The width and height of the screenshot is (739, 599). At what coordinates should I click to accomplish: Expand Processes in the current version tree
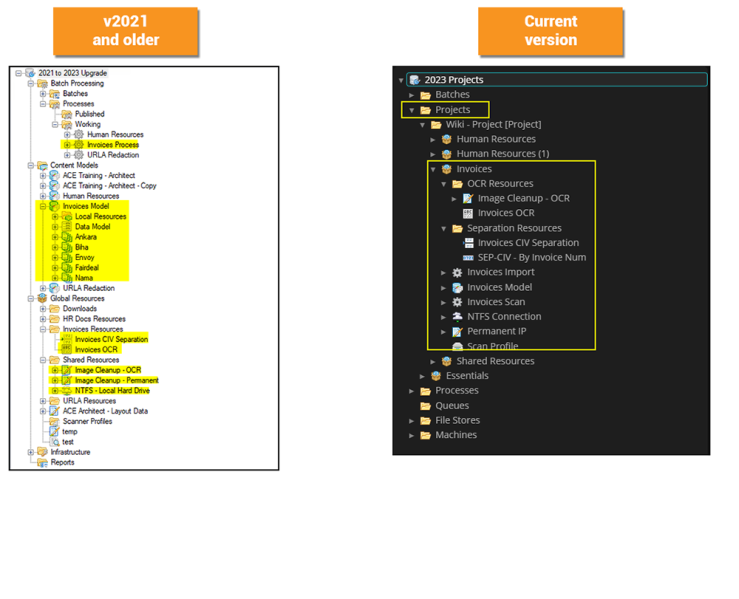coord(411,391)
